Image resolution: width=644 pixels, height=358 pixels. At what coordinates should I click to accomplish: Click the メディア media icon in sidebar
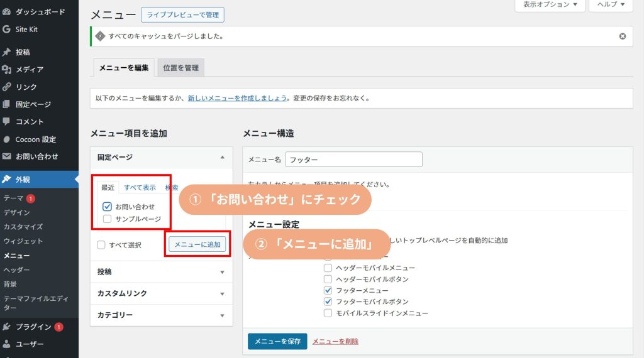pos(6,70)
